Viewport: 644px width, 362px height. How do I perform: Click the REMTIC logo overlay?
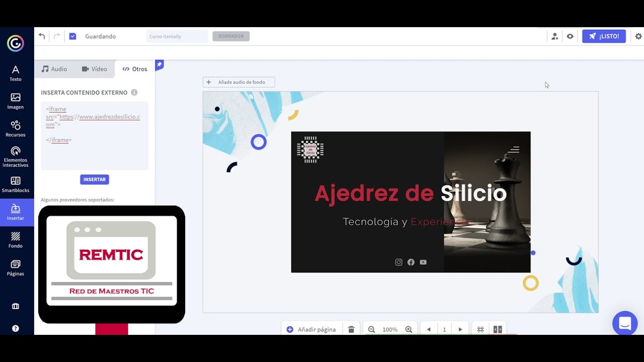click(x=112, y=264)
